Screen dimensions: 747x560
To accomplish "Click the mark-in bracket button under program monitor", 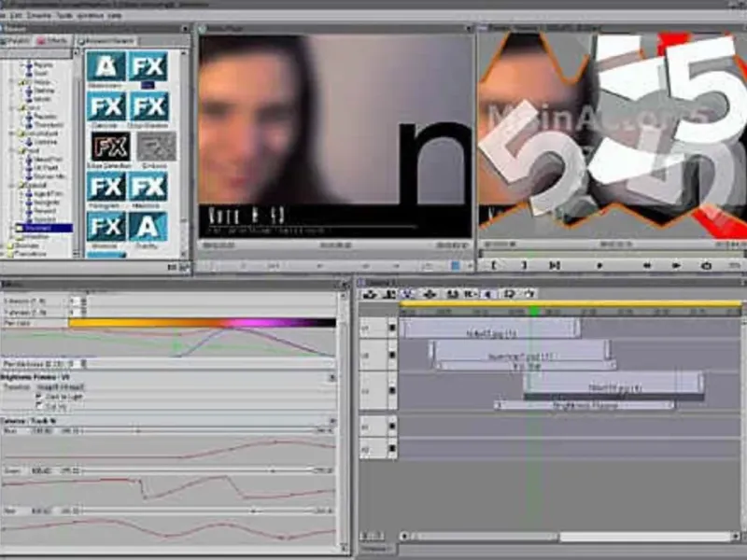I will pos(494,265).
